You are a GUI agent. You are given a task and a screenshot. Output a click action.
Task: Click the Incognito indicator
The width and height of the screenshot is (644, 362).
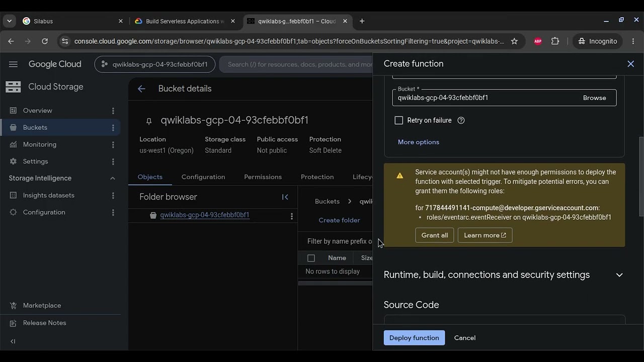pos(598,41)
